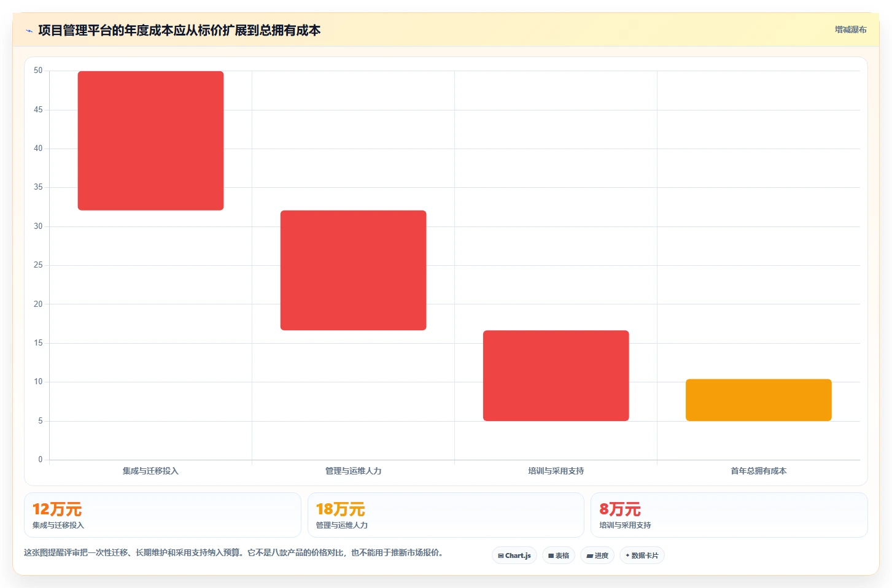This screenshot has height=588, width=892.
Task: Open the 8万元 培训与采用支持 card
Action: pyautogui.click(x=729, y=515)
